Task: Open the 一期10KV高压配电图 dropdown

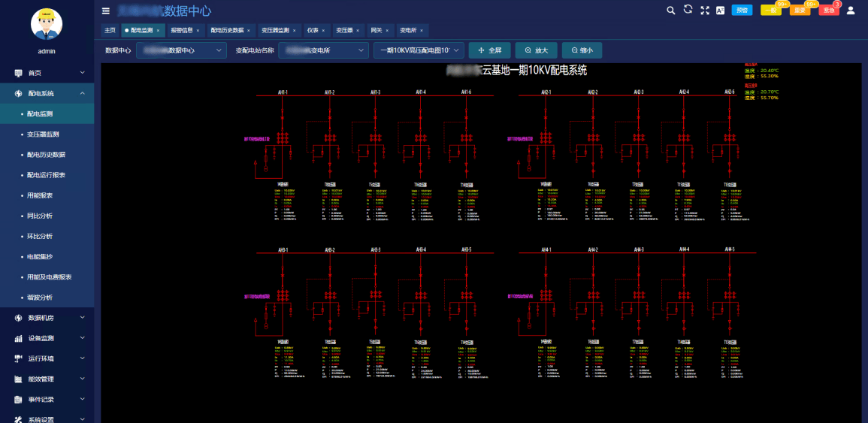Action: click(x=419, y=50)
